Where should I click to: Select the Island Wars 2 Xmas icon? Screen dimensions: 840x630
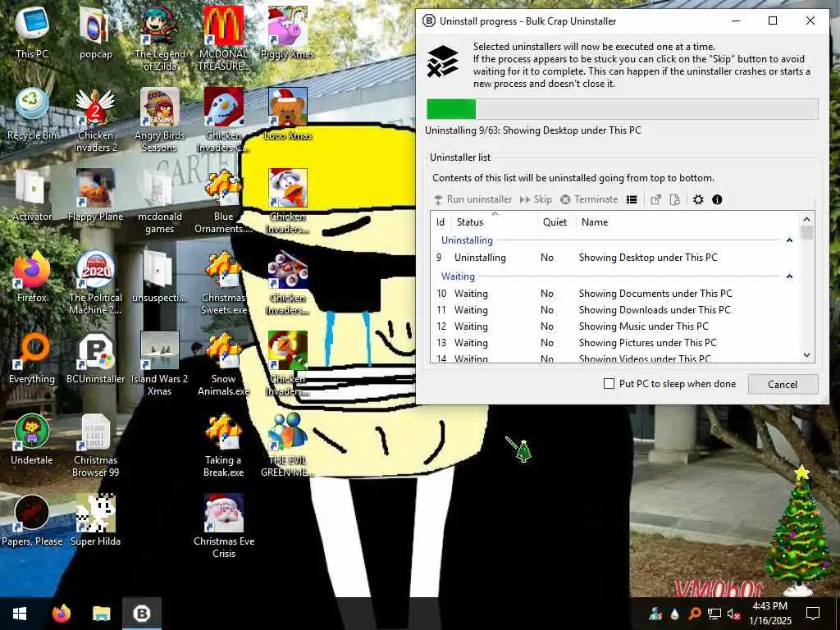tap(160, 364)
